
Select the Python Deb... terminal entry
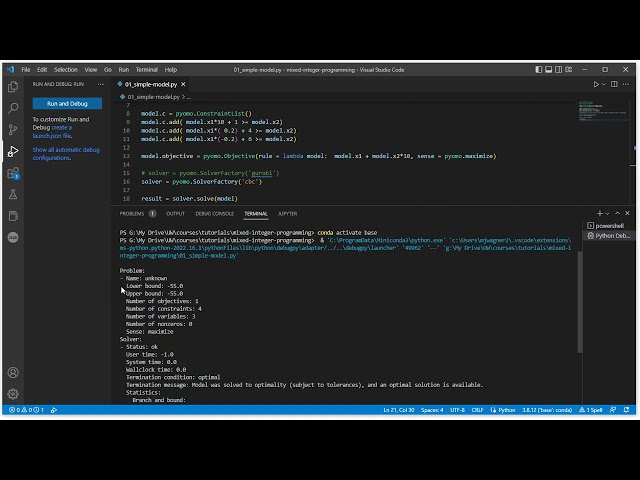(609, 236)
